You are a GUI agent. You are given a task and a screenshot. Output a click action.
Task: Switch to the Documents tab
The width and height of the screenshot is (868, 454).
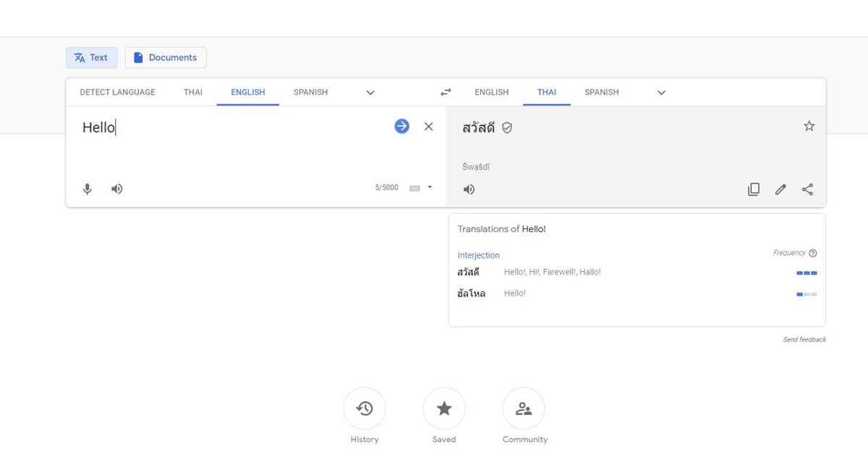(166, 57)
